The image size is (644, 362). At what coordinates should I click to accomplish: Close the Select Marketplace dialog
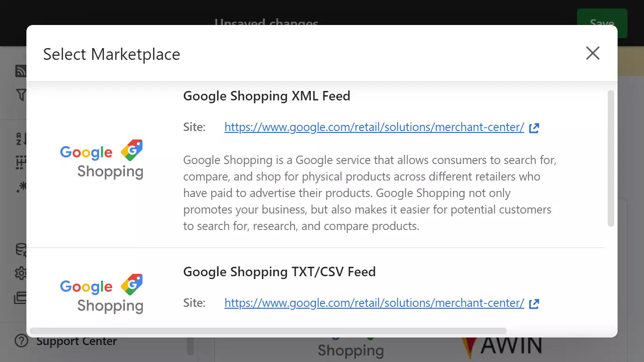point(593,53)
